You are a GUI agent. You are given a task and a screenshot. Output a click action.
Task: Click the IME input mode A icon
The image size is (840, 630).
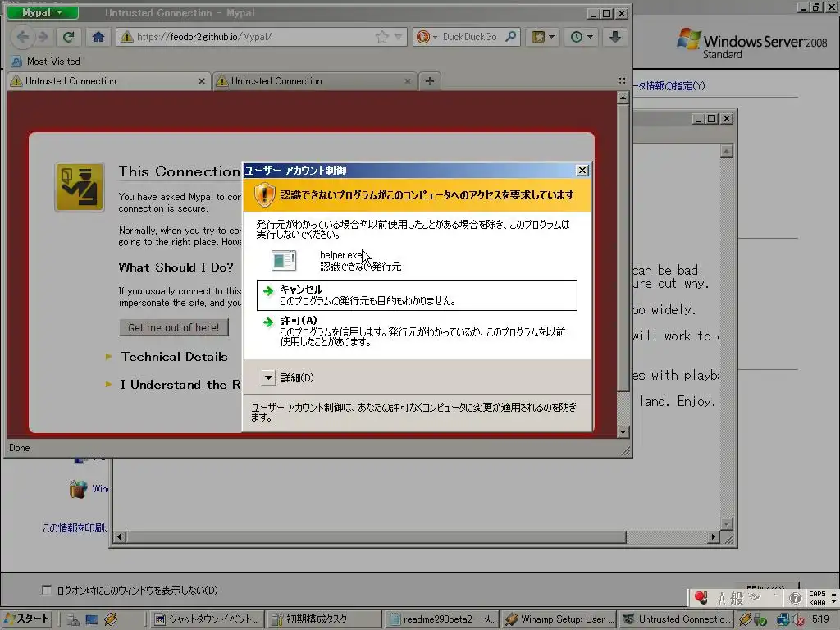pos(722,598)
